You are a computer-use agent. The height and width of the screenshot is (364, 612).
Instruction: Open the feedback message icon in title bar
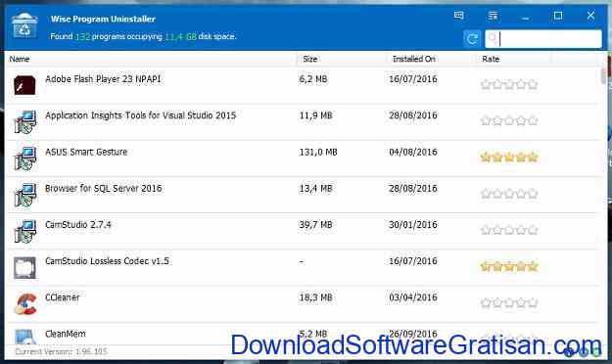[x=459, y=16]
